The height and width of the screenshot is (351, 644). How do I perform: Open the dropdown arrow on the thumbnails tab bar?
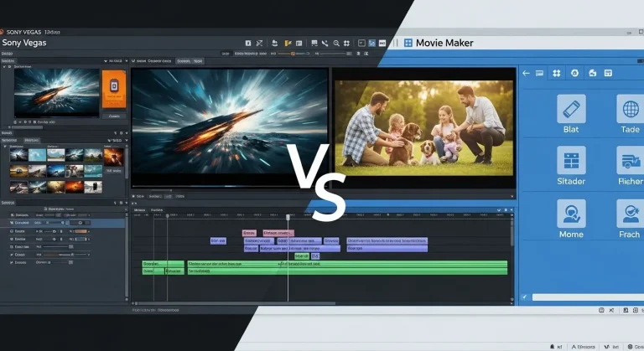126,141
